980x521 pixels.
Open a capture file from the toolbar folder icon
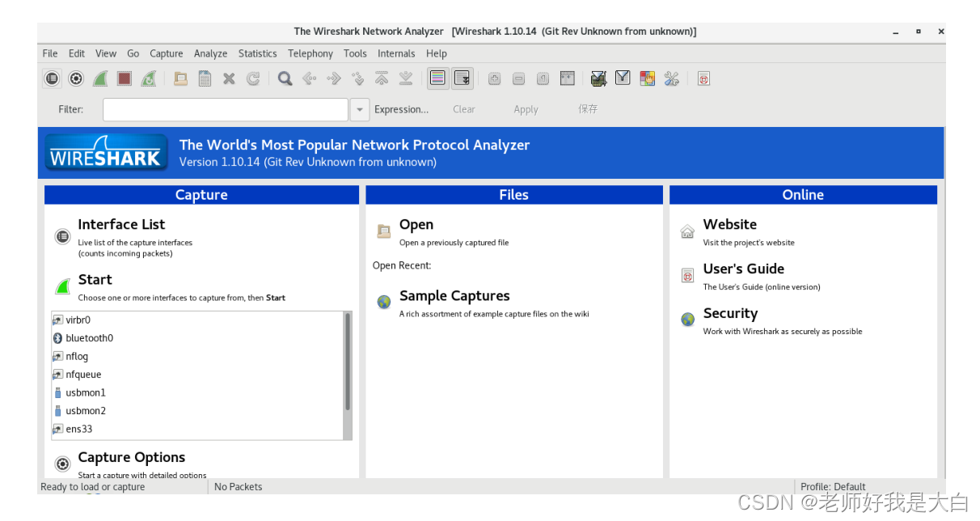[181, 78]
